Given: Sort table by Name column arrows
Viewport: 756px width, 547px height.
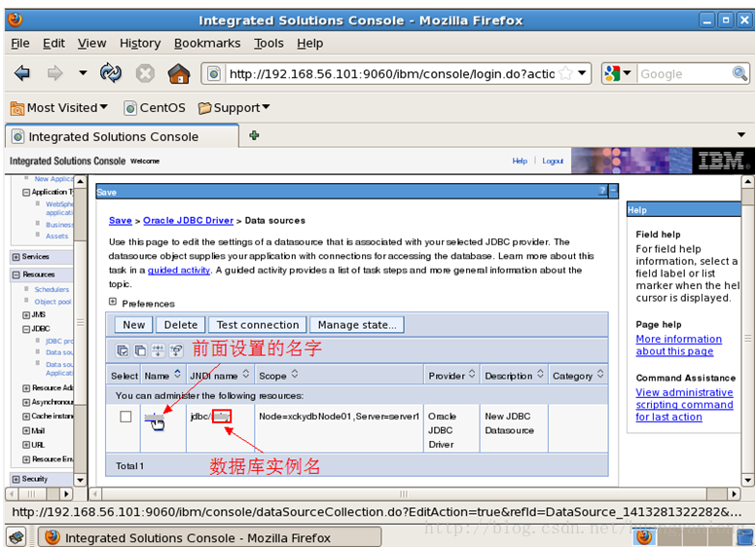Looking at the screenshot, I should 177,374.
